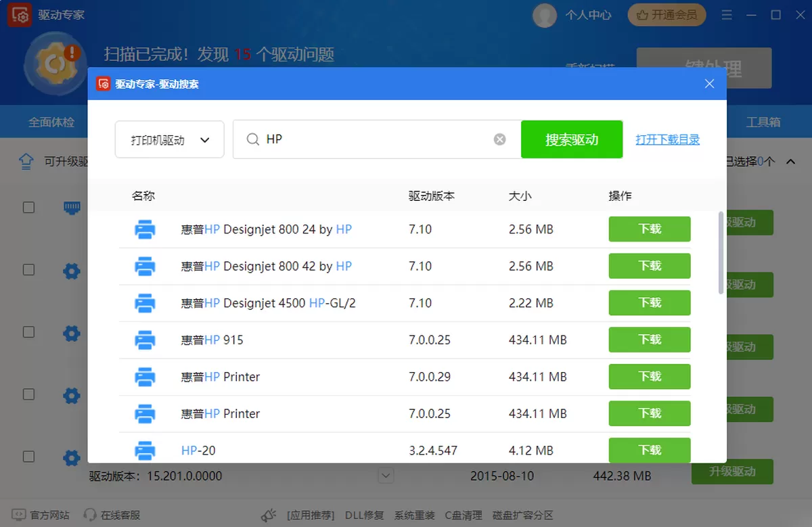The image size is (812, 527).
Task: Click the 惠普HP 915 name text
Action: [x=212, y=340]
